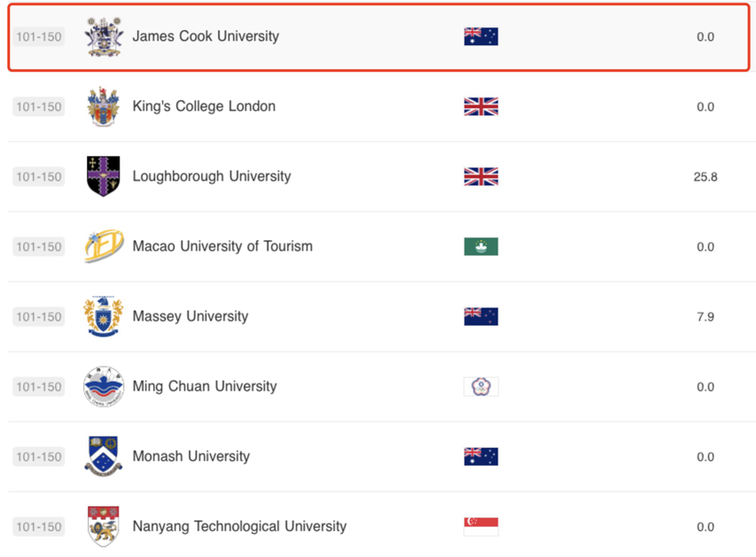The width and height of the screenshot is (756, 557).
Task: Open the Monash University link
Action: pyautogui.click(x=191, y=456)
